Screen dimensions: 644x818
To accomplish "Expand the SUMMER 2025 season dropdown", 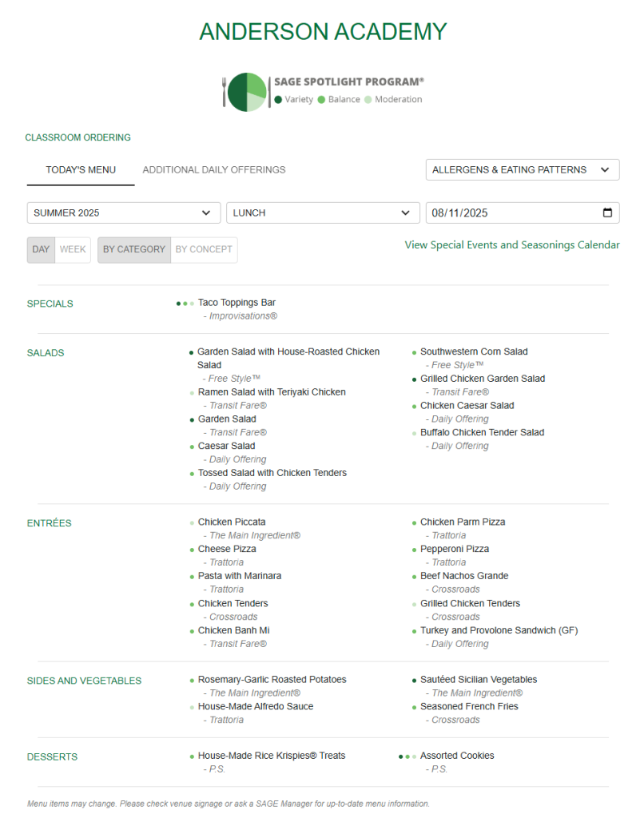I will point(124,212).
